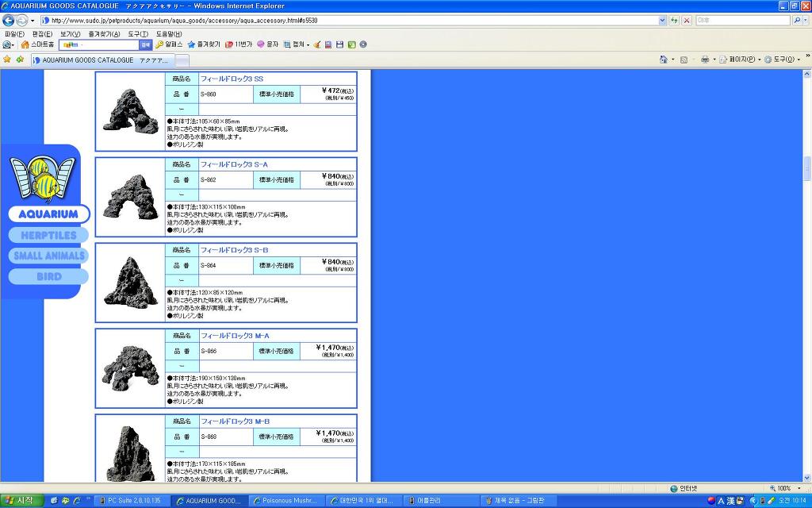
Task: Click the RSS feeds icon
Action: pyautogui.click(x=684, y=60)
